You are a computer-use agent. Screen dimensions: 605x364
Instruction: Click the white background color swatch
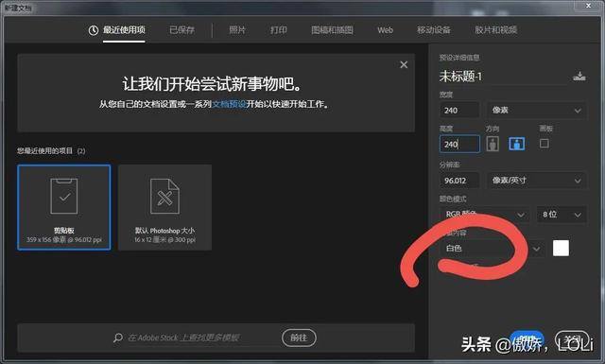(561, 249)
